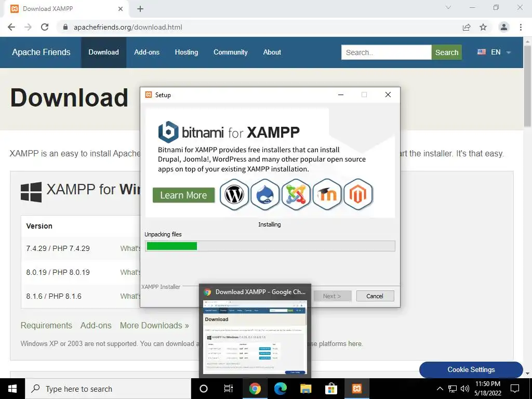Click the Joomla hexagon icon
The width and height of the screenshot is (532, 399).
(296, 194)
